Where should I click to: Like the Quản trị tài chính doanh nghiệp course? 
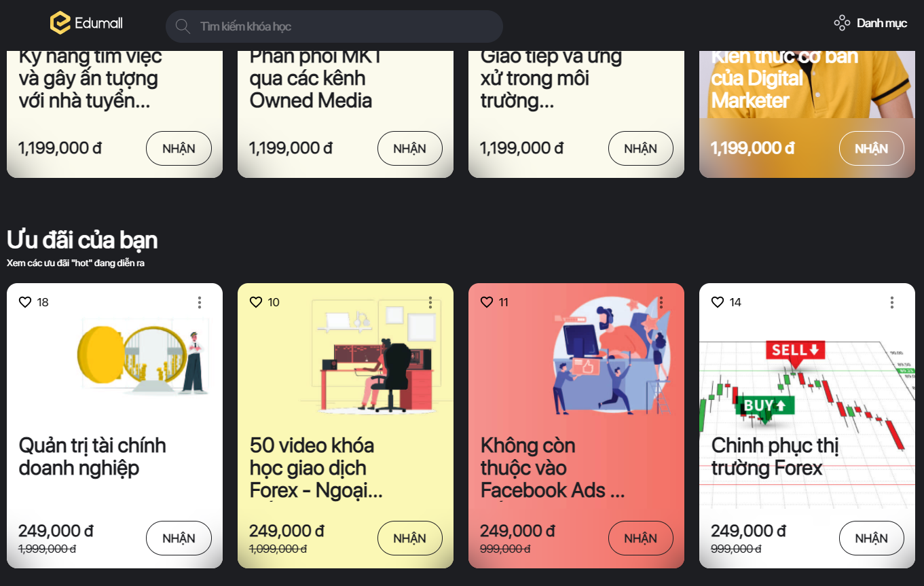coord(25,302)
